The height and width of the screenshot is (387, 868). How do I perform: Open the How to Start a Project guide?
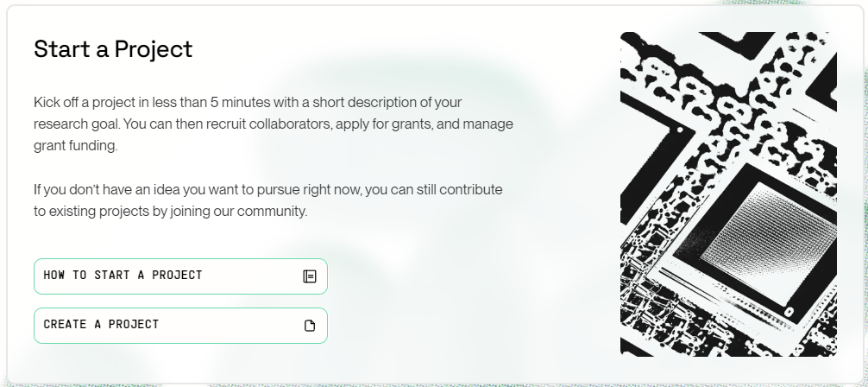(180, 276)
